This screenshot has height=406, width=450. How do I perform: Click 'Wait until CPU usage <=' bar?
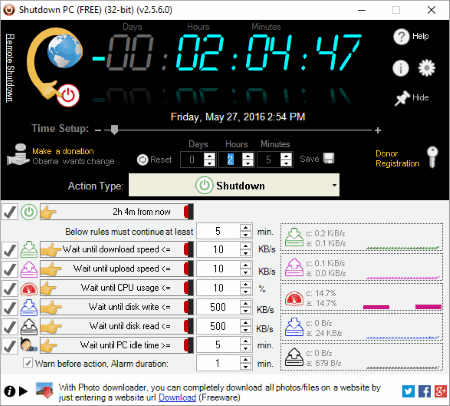(117, 288)
